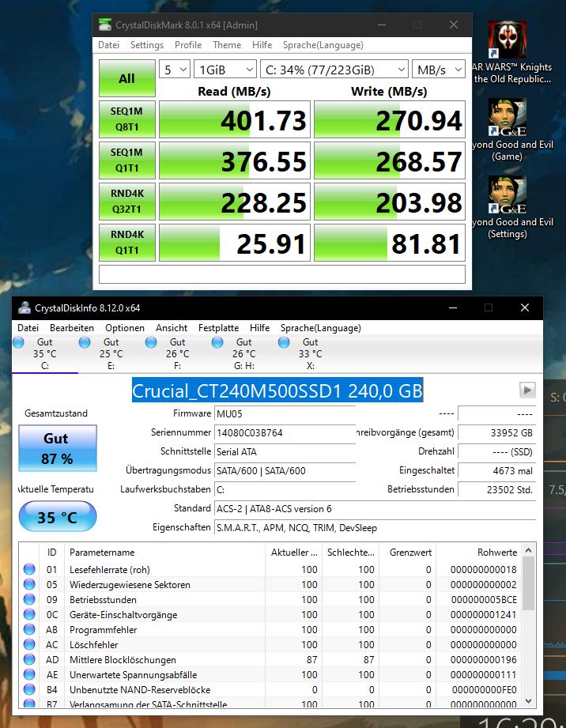Click the next disk arrow button in CrystalDiskInfo
This screenshot has width=566, height=728.
pyautogui.click(x=527, y=390)
